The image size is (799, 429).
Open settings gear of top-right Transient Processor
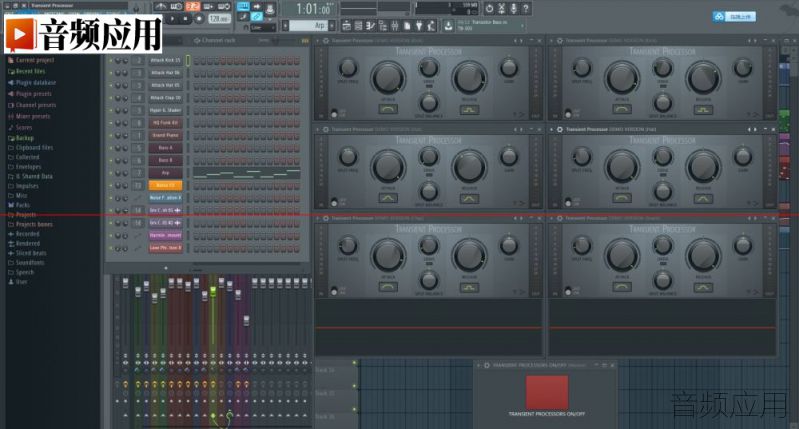coord(560,40)
